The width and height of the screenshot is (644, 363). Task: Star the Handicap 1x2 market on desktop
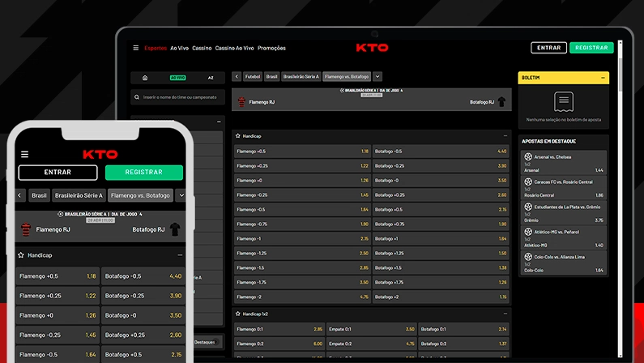[237, 313]
